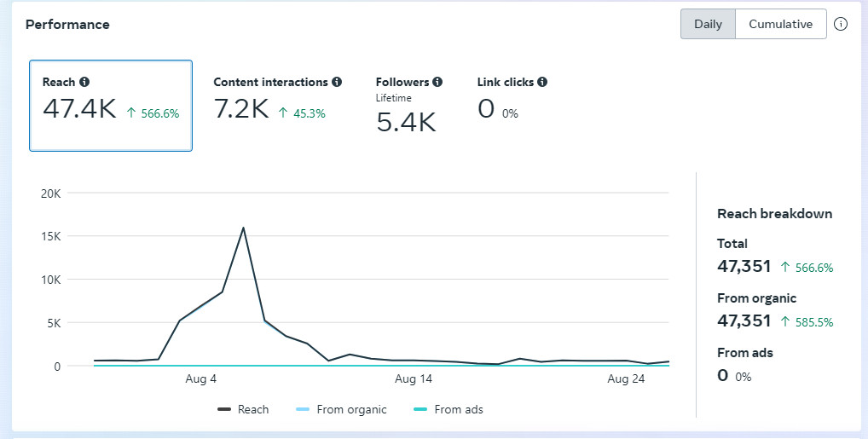Select the Reach metric card
The image size is (868, 439).
tap(111, 106)
